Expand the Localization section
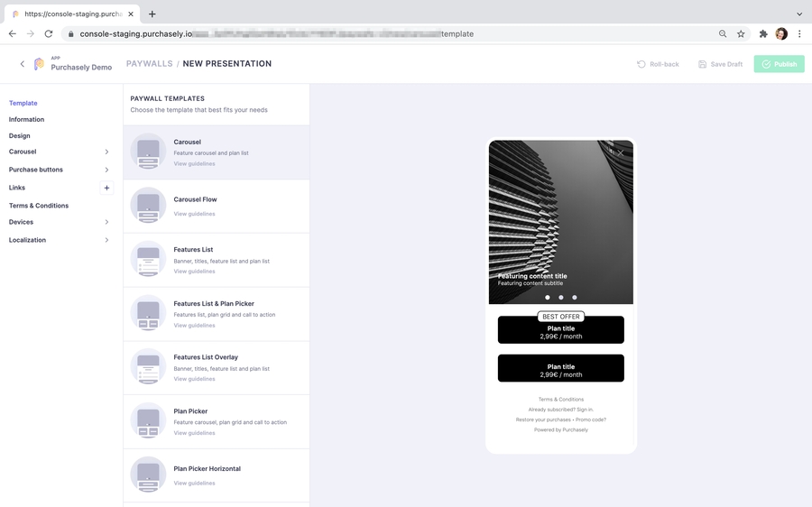 coord(106,240)
